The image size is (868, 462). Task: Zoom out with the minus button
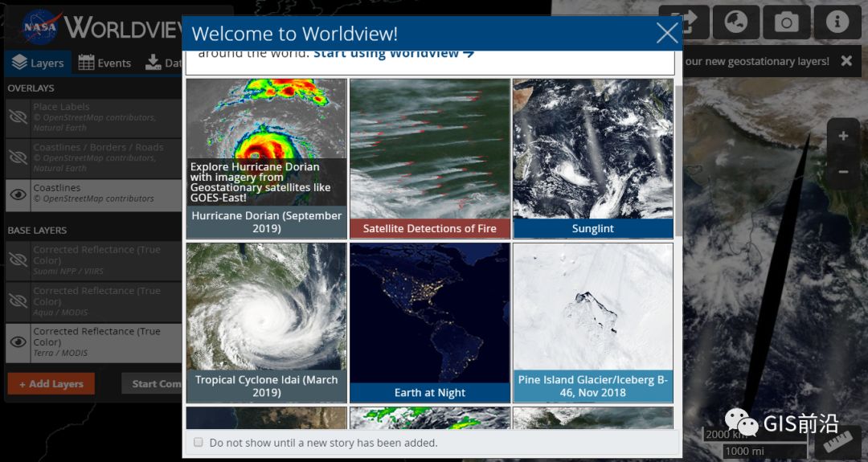[843, 171]
